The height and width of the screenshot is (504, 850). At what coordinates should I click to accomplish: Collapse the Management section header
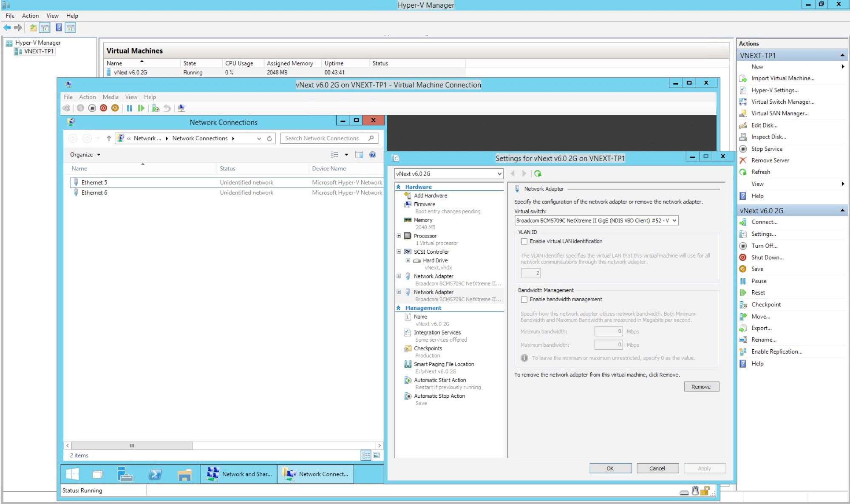pyautogui.click(x=398, y=308)
